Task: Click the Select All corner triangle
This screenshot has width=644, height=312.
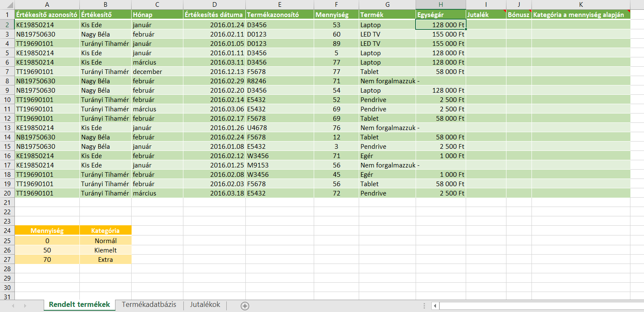Action: click(x=7, y=4)
